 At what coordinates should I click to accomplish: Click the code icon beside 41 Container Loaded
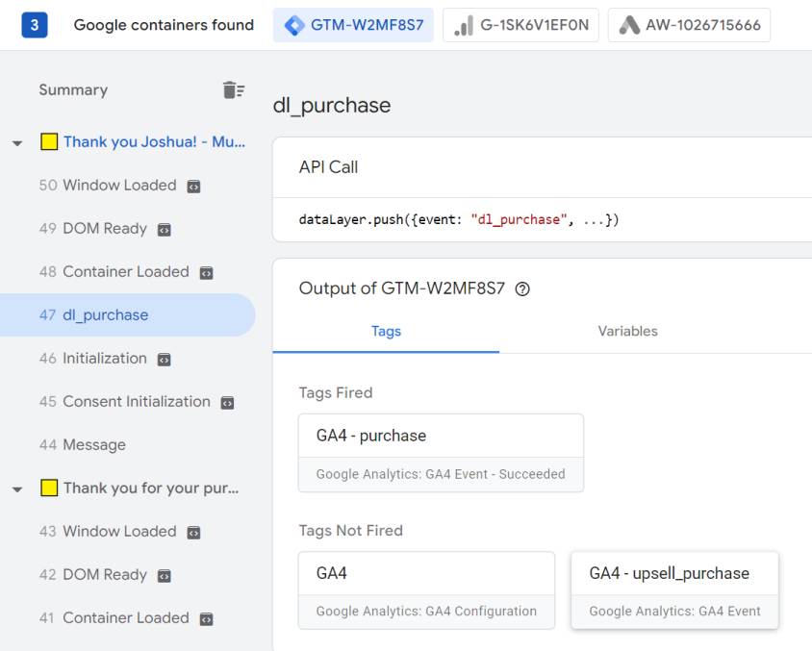(x=206, y=619)
